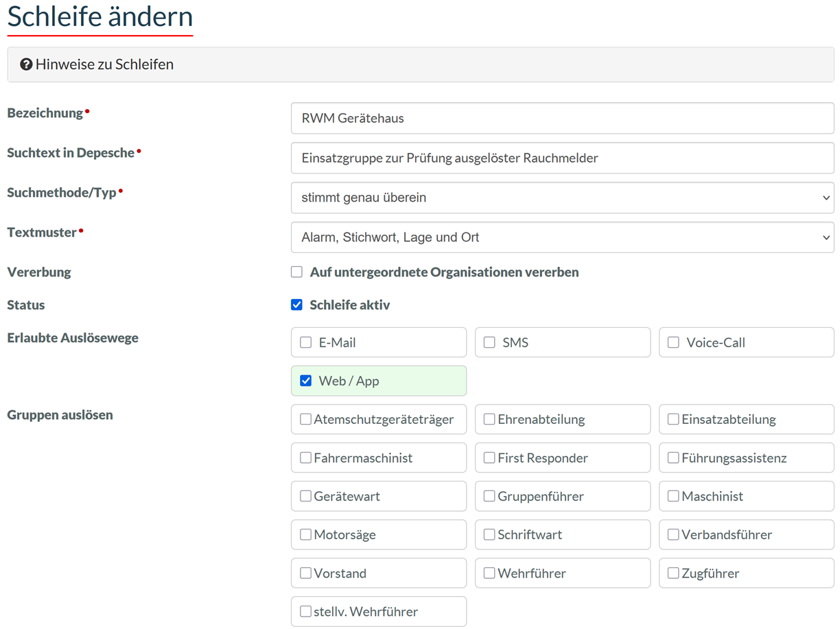Image resolution: width=840 pixels, height=629 pixels.
Task: Enable E-Mail trigger path
Action: pos(306,342)
